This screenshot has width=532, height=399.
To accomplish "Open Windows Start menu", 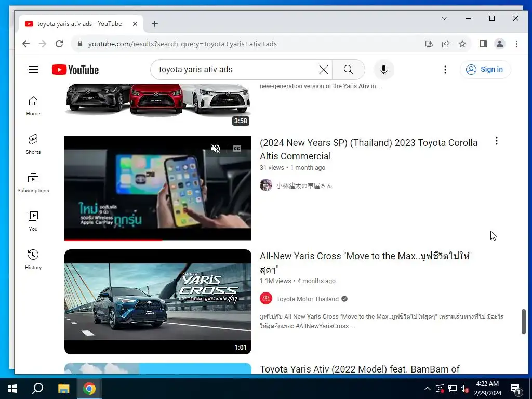I will point(12,389).
